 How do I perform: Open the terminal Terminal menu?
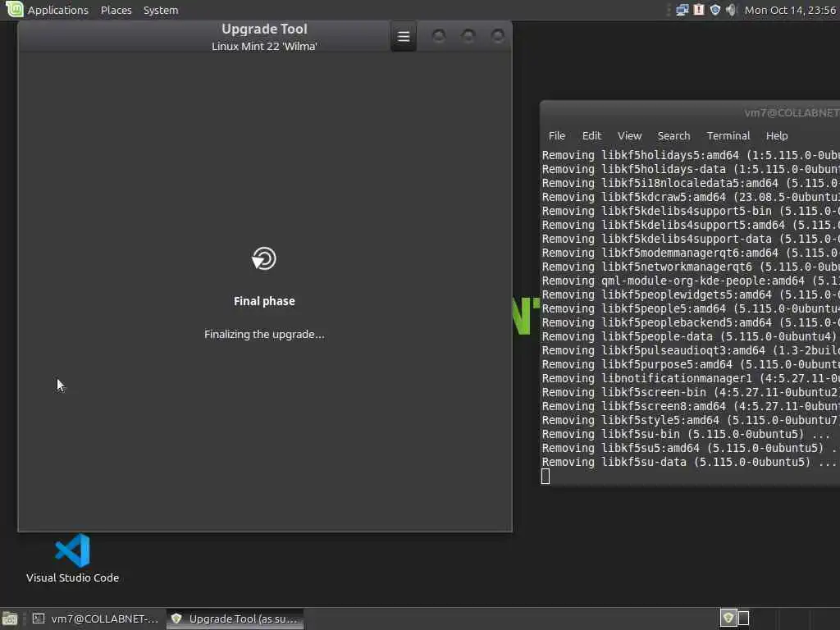pyautogui.click(x=728, y=135)
